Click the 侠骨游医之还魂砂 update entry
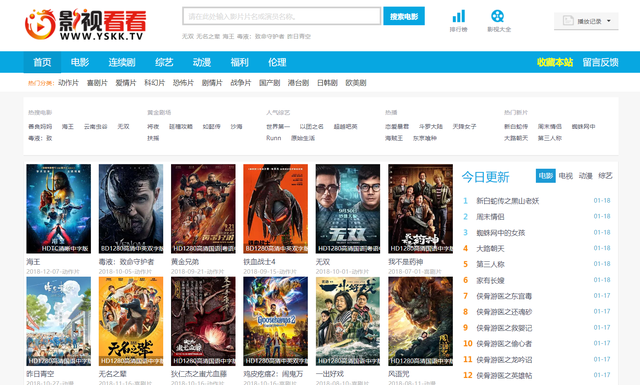 pyautogui.click(x=504, y=312)
